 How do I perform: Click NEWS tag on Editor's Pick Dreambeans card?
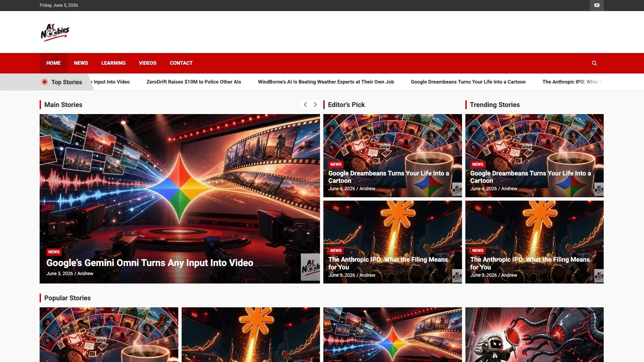(x=336, y=164)
